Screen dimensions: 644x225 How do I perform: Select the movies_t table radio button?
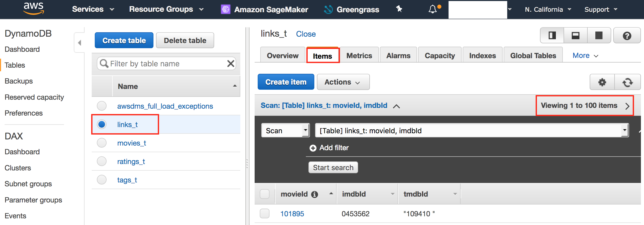pos(102,143)
